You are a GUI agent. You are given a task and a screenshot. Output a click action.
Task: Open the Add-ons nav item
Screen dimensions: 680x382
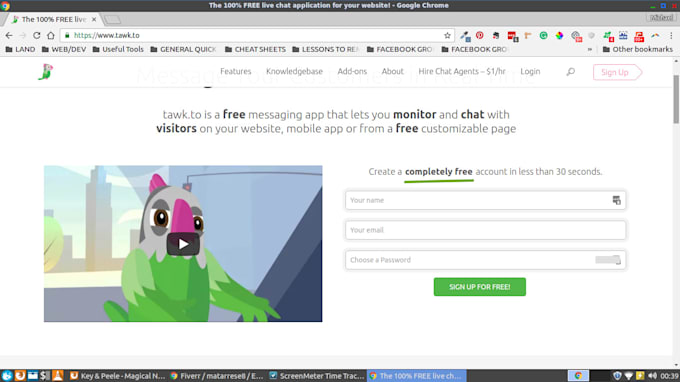coord(352,72)
